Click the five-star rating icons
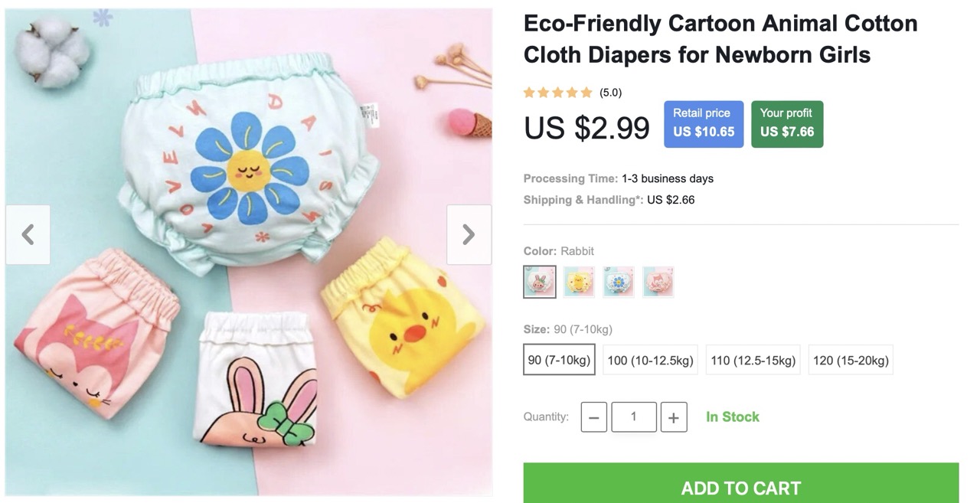 coord(557,93)
